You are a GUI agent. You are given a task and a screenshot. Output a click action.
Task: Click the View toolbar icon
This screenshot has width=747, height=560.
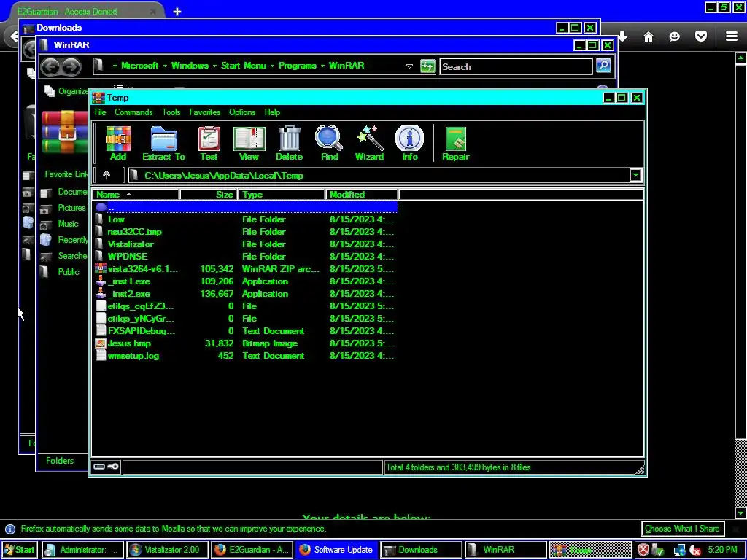[249, 143]
